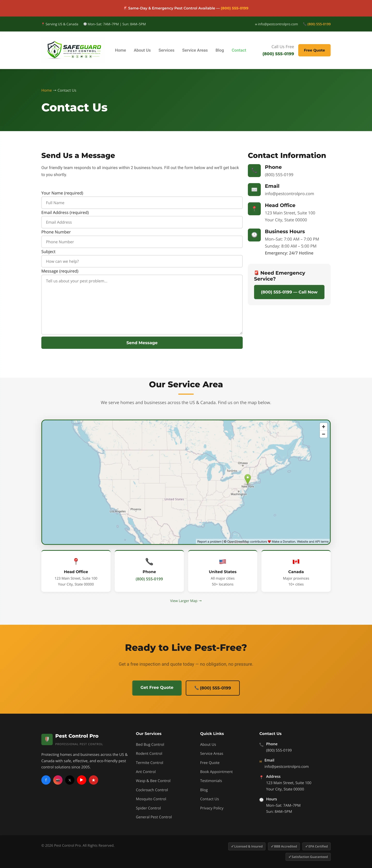Open the Termite Control footer link
Image resolution: width=372 pixels, height=868 pixels.
tap(149, 763)
